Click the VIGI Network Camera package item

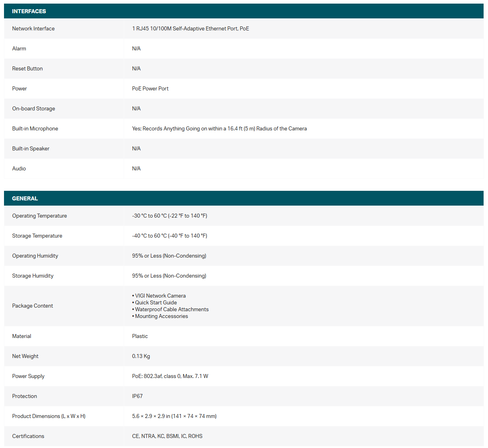[x=160, y=296]
